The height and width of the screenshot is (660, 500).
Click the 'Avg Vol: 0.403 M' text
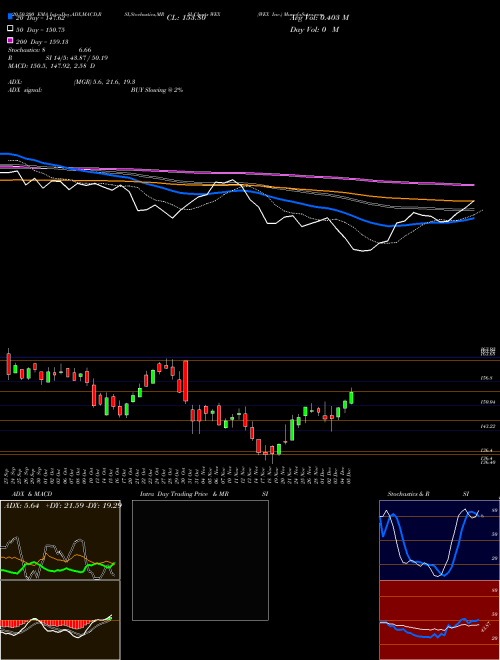319,18
